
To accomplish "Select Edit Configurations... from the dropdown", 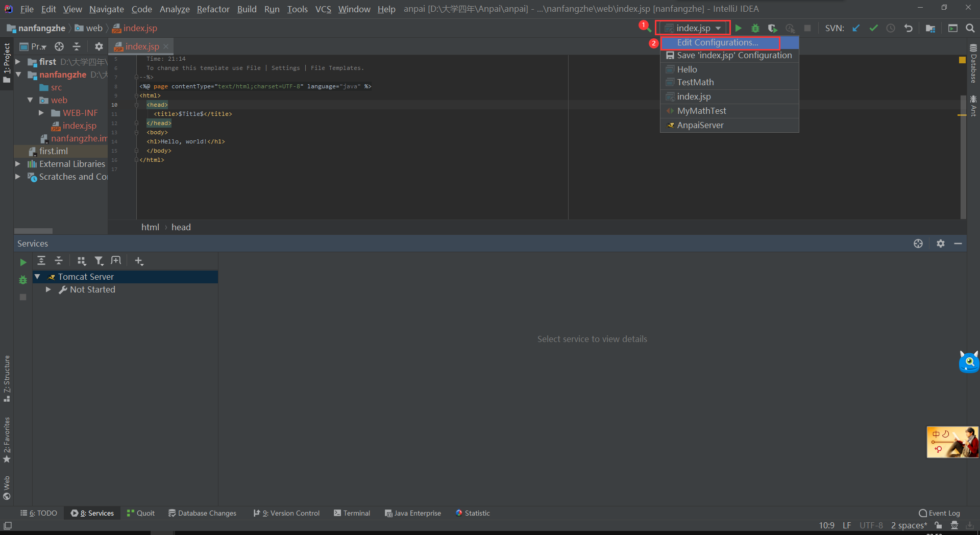I will 729,42.
